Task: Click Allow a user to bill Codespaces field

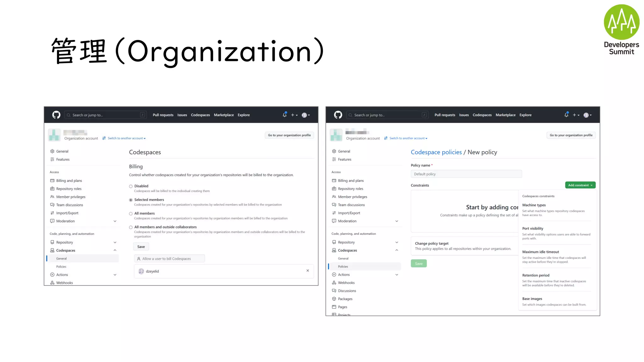Action: [x=169, y=259]
